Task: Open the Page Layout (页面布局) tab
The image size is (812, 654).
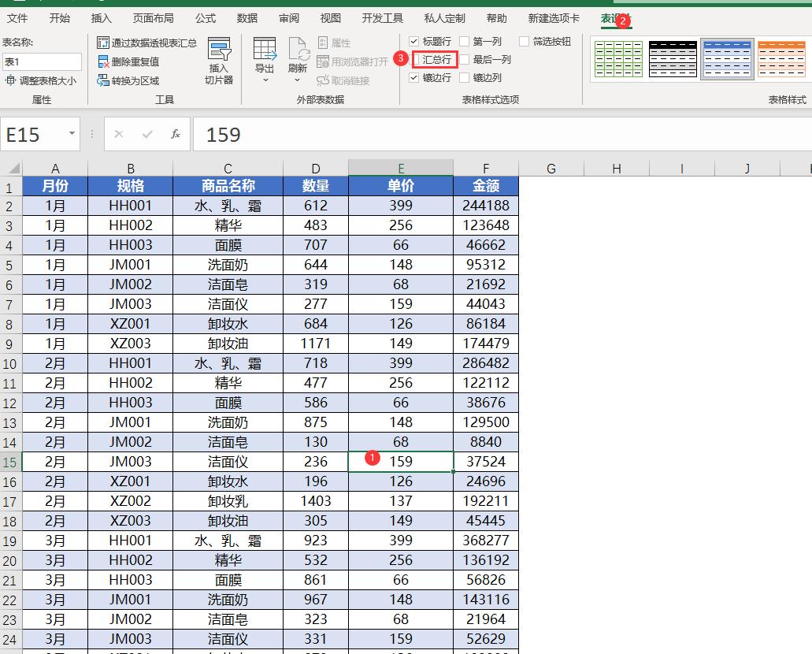Action: (x=154, y=19)
